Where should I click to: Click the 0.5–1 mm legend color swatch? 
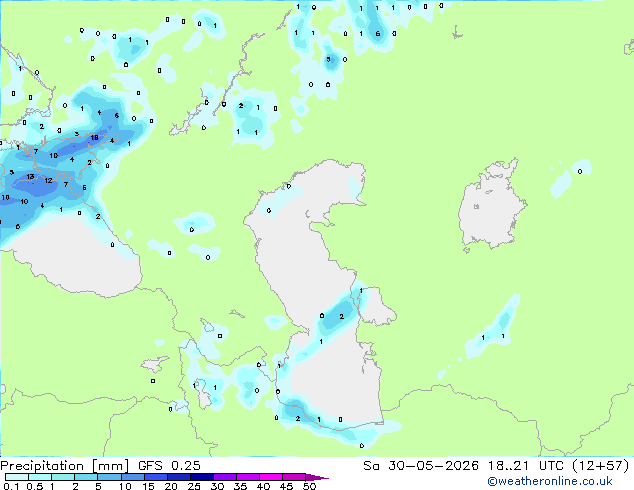point(40,477)
